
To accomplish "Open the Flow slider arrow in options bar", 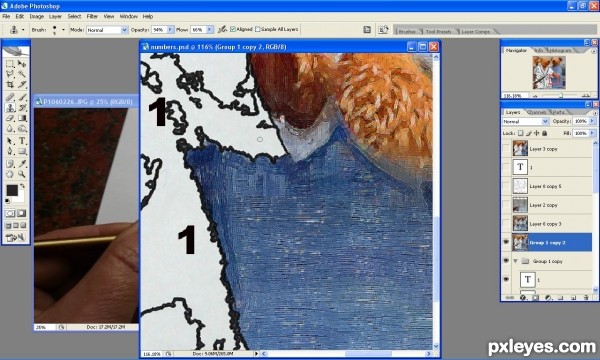I will click(x=210, y=29).
